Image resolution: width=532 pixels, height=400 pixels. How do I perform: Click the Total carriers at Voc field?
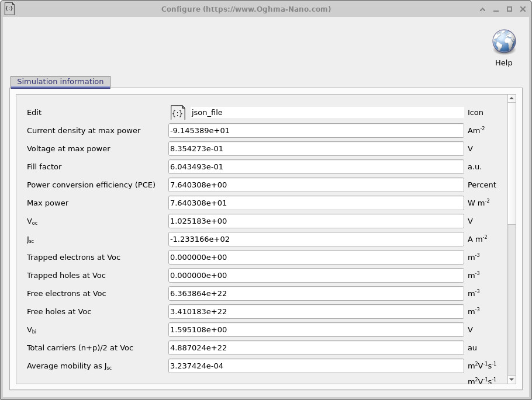(x=315, y=347)
